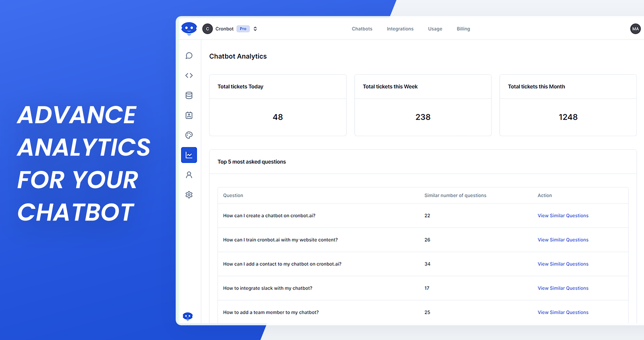Viewport: 644px width, 340px height.
Task: Click the small robot icon at sidebar bottom
Action: point(188,316)
